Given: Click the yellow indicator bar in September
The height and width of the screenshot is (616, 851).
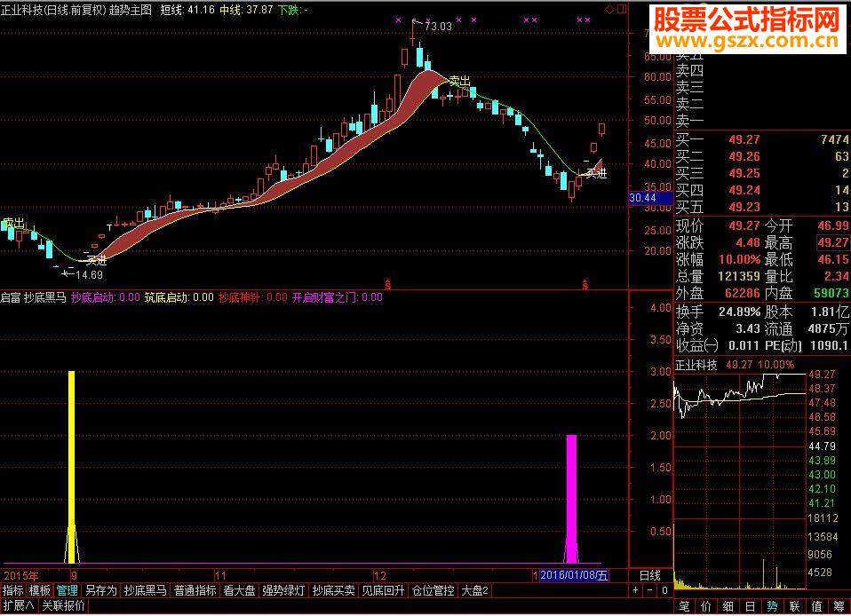Looking at the screenshot, I should coord(71,466).
